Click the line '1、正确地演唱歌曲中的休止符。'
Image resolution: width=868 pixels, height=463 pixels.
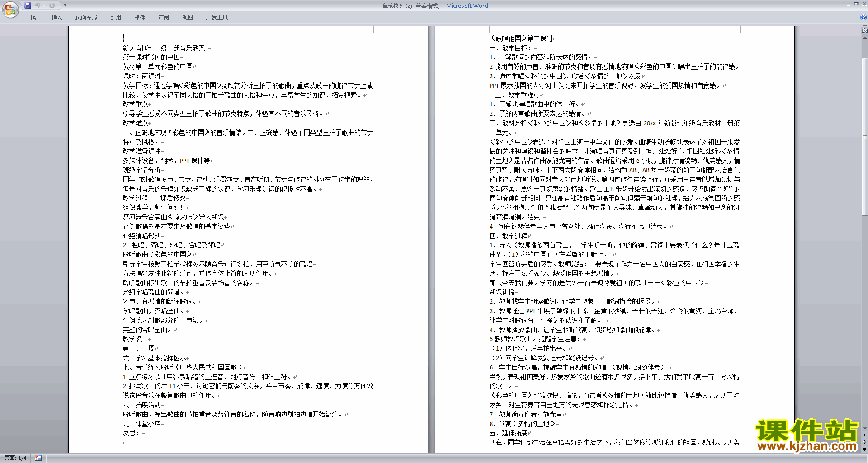tap(534, 104)
